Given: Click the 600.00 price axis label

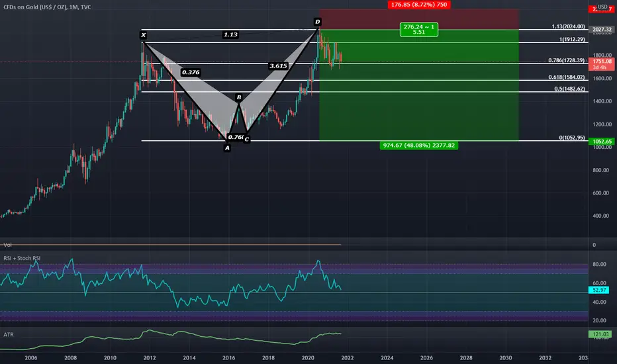Looking at the screenshot, I should pos(602,193).
